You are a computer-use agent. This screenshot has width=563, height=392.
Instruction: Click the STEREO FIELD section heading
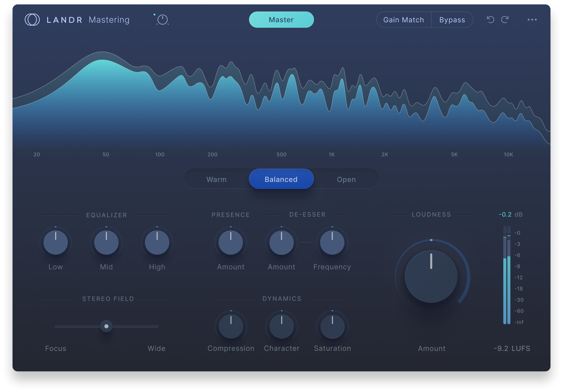pos(108,299)
